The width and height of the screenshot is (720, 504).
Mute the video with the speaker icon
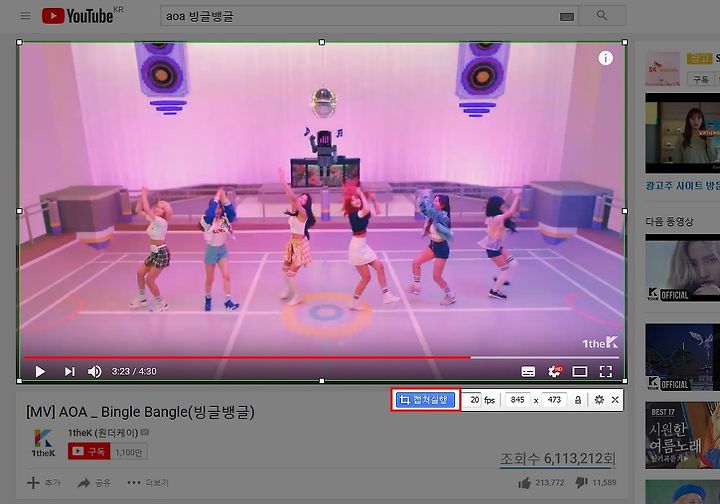pyautogui.click(x=95, y=371)
